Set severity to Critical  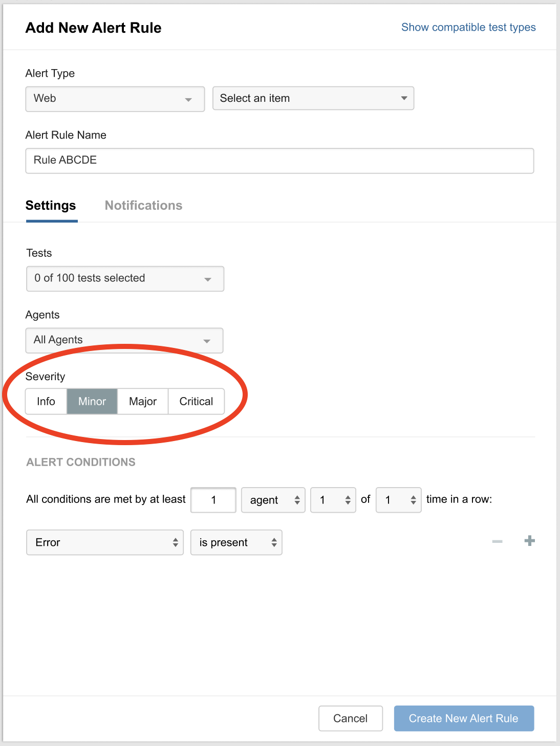click(196, 401)
